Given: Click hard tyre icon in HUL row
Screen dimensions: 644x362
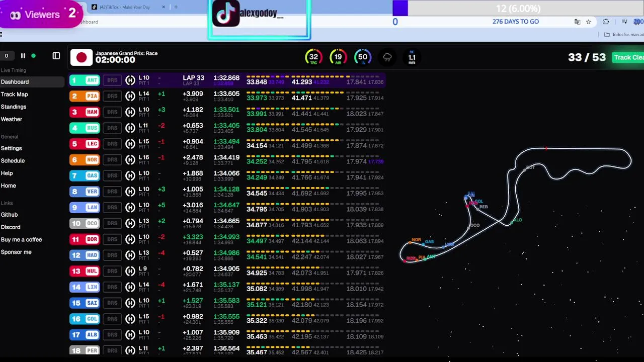Looking at the screenshot, I should [130, 271].
